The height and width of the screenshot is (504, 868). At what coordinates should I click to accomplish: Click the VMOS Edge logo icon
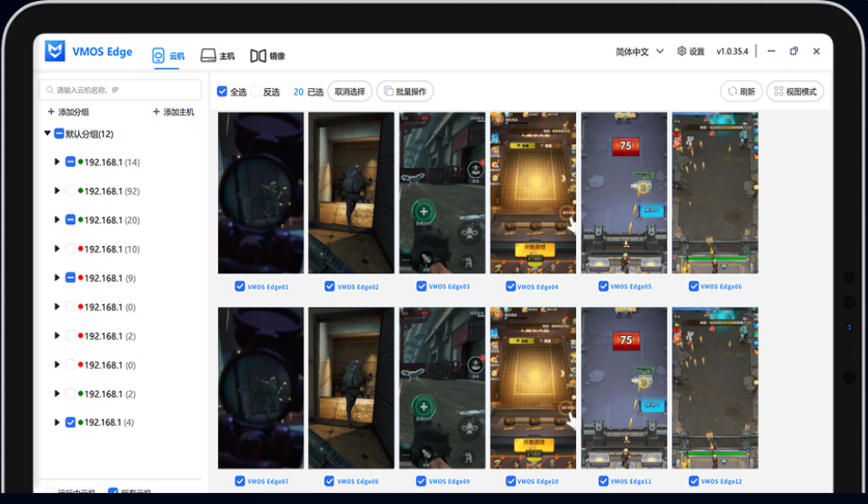55,51
